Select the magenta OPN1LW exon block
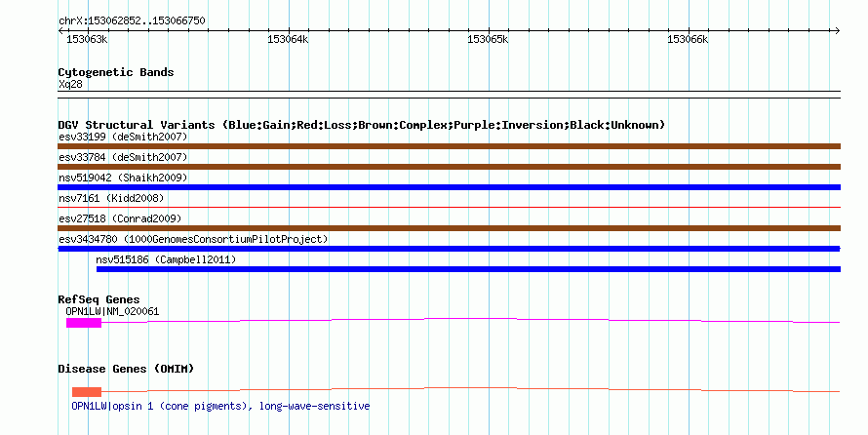This screenshot has height=435, width=868. (x=84, y=323)
